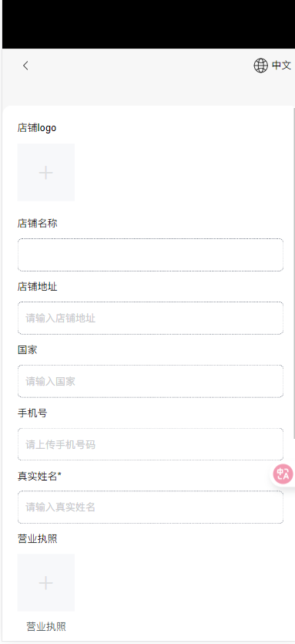Click the 店铺名称 label text

click(37, 224)
